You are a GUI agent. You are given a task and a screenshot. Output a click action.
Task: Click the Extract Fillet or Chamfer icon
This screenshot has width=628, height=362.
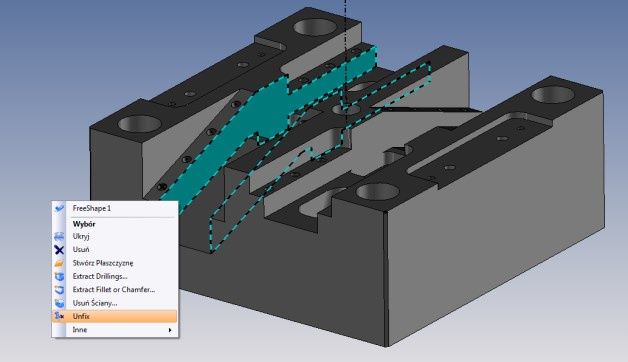click(x=59, y=290)
